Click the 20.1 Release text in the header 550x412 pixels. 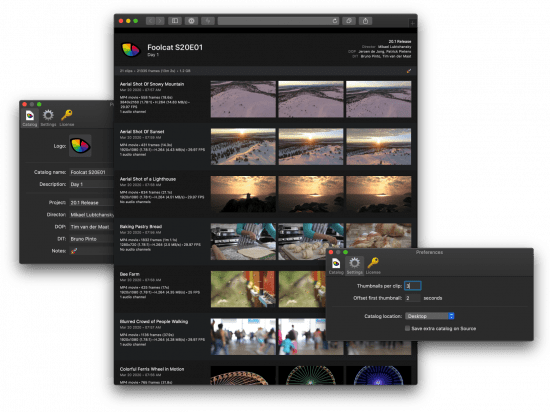coord(400,41)
